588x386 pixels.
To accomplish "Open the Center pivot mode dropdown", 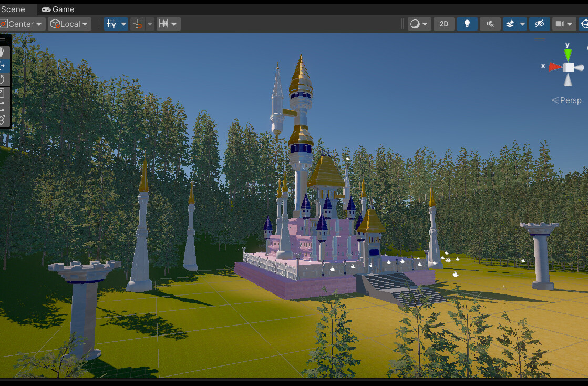I will pos(21,24).
